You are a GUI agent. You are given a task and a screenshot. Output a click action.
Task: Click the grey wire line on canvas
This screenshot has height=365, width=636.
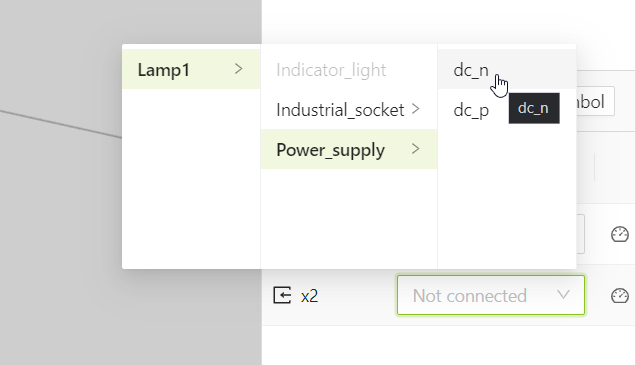[x=61, y=124]
